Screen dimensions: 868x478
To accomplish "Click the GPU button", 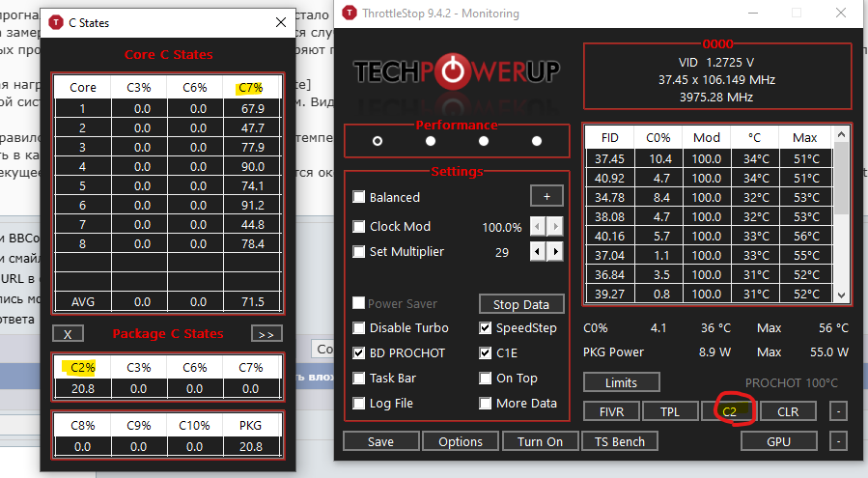I will point(779,441).
